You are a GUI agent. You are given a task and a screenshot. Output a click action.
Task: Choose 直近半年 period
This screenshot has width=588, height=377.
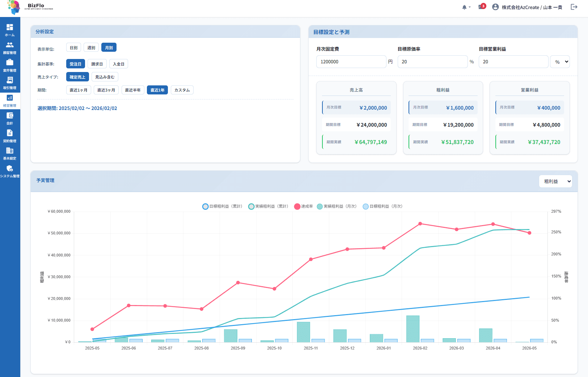tap(133, 90)
